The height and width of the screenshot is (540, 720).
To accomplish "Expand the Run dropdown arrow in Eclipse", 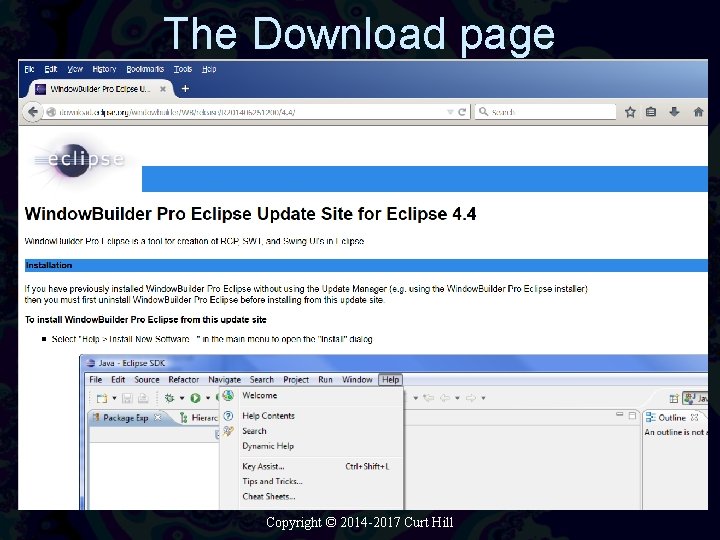I will click(208, 398).
